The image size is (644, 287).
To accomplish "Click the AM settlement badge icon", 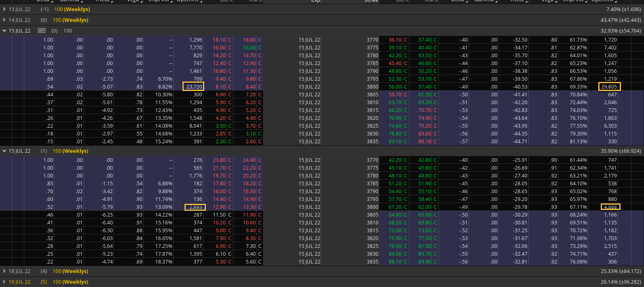I will (x=41, y=30).
